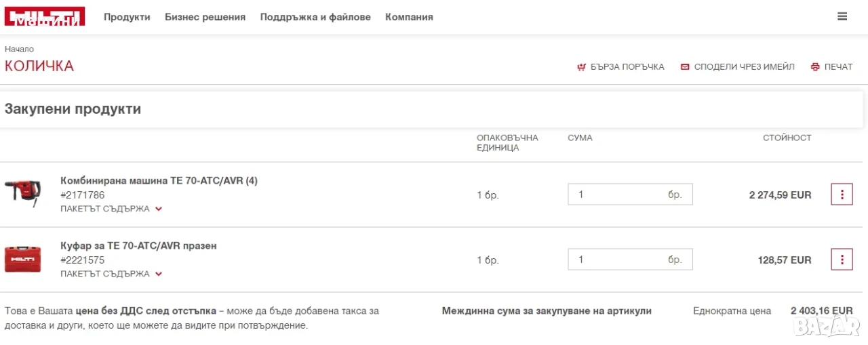Click Куфар за TE 70-ATC/AVR празен title

click(138, 246)
